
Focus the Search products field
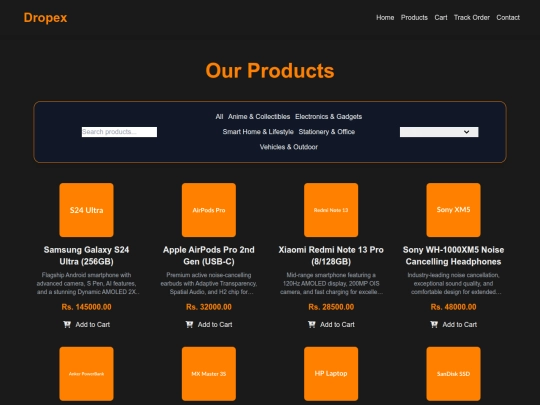[x=119, y=132]
